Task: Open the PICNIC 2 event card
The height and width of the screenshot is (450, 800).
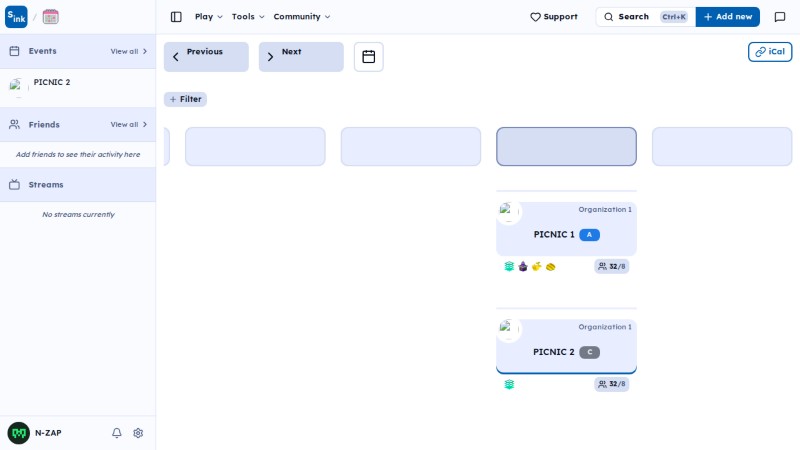Action: pyautogui.click(x=566, y=346)
